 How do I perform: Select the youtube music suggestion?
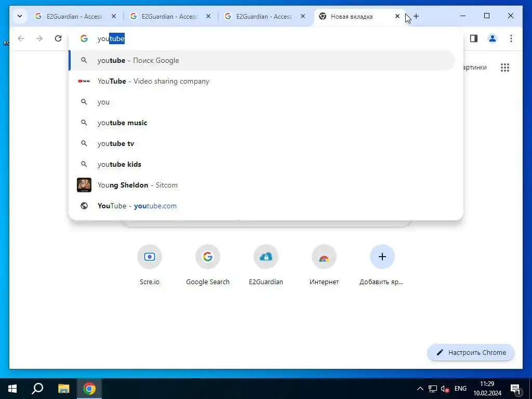(262, 123)
